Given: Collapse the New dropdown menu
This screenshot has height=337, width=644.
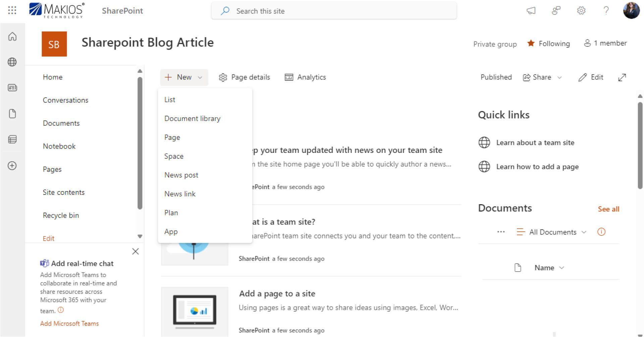Looking at the screenshot, I should [x=184, y=77].
